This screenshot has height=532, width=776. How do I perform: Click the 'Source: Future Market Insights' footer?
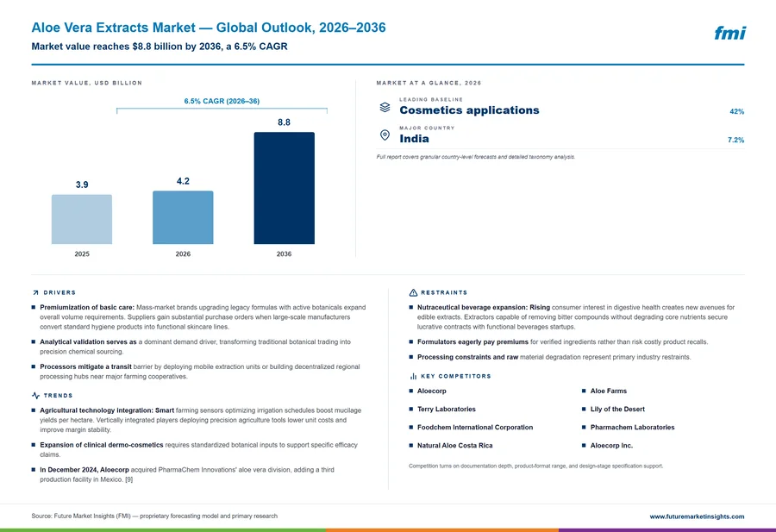tap(154, 516)
